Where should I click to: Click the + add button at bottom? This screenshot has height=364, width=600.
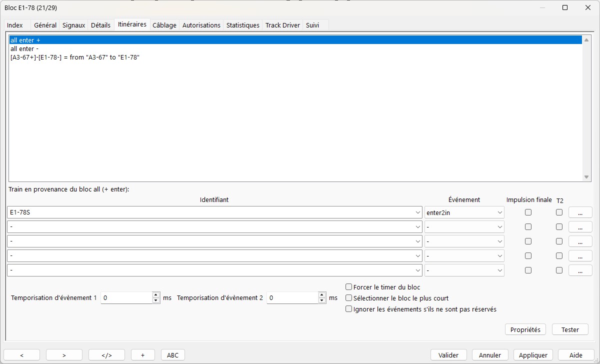pos(142,355)
